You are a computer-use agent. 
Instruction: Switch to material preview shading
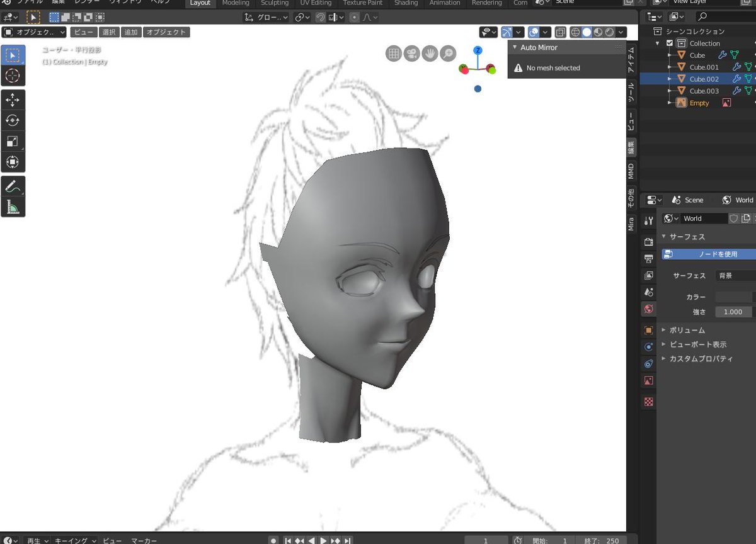(x=598, y=32)
